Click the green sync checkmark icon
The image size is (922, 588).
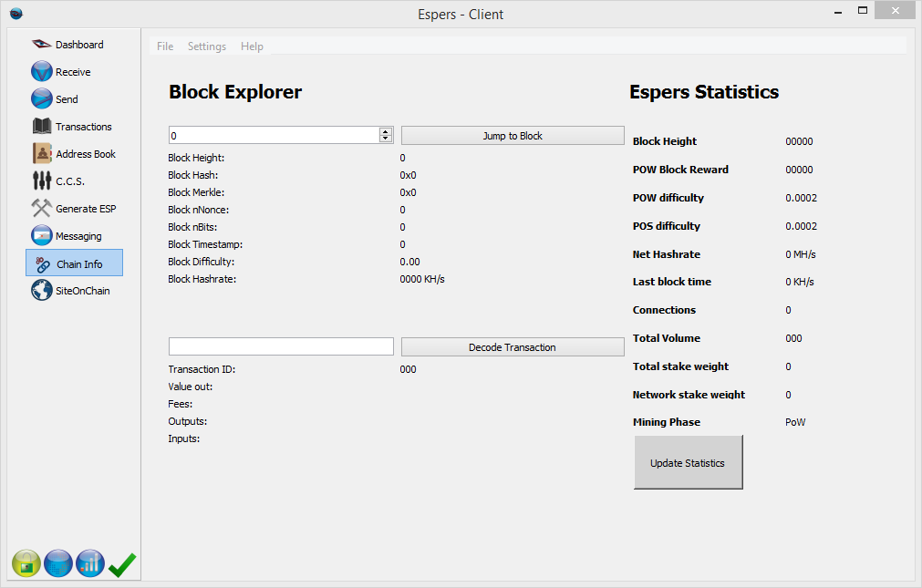(122, 565)
